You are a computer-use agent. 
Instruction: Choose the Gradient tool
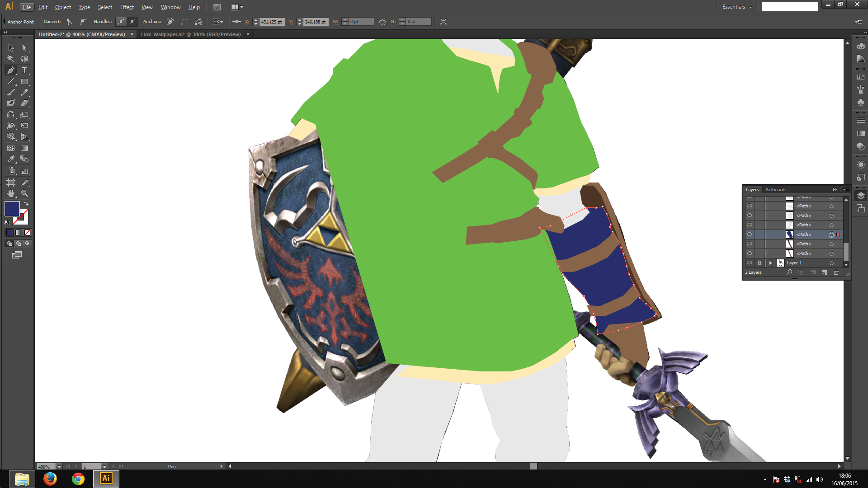tap(24, 148)
